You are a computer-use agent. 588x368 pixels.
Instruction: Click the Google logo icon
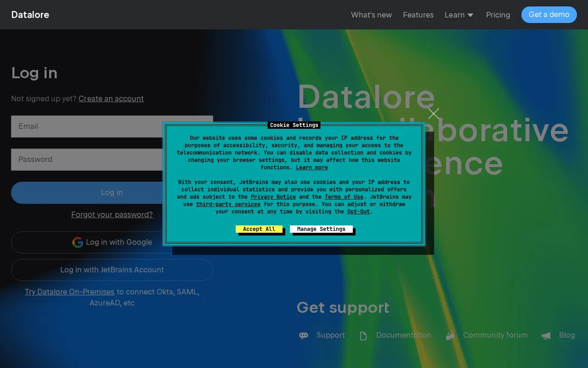click(x=78, y=242)
